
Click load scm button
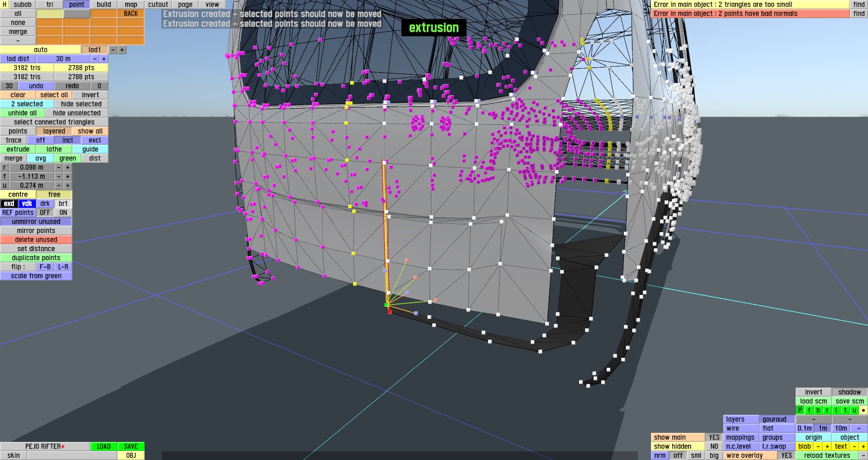pos(814,401)
